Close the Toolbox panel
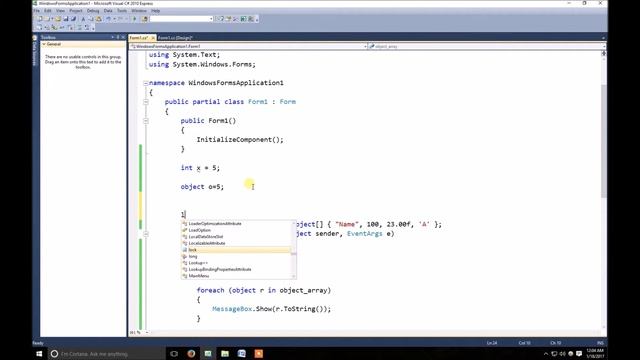The image size is (640, 360). click(123, 37)
